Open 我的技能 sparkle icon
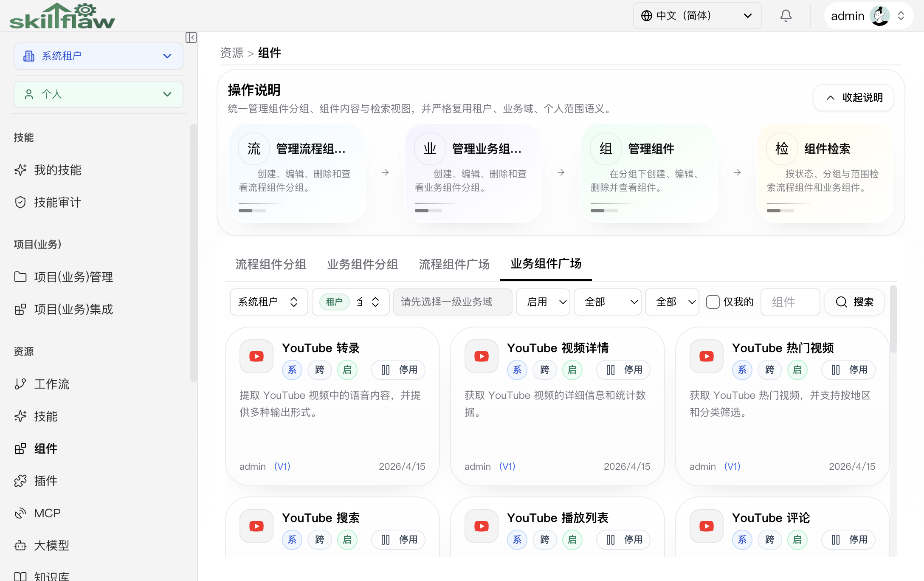924x581 pixels. [20, 170]
